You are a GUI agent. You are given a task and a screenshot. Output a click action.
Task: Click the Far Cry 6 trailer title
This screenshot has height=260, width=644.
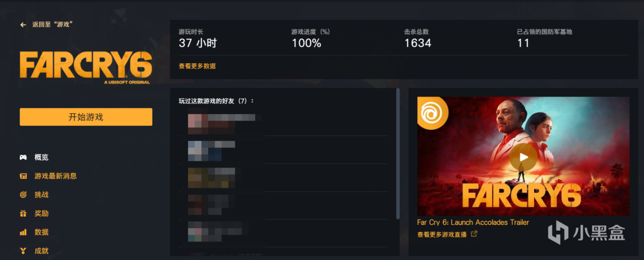[473, 222]
